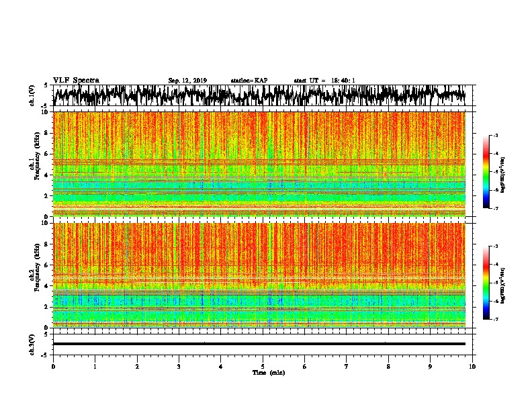
Task: Click the "-6" label on ch.1 colorbar
Action: [x=496, y=190]
